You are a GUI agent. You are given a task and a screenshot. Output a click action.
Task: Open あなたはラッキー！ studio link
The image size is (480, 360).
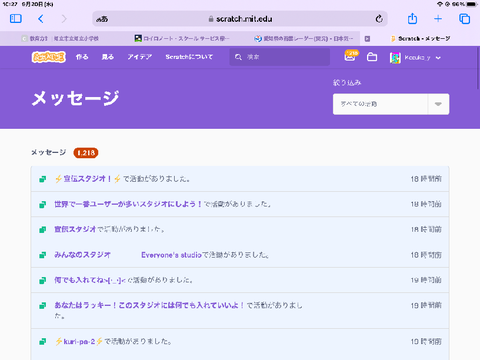(149, 305)
